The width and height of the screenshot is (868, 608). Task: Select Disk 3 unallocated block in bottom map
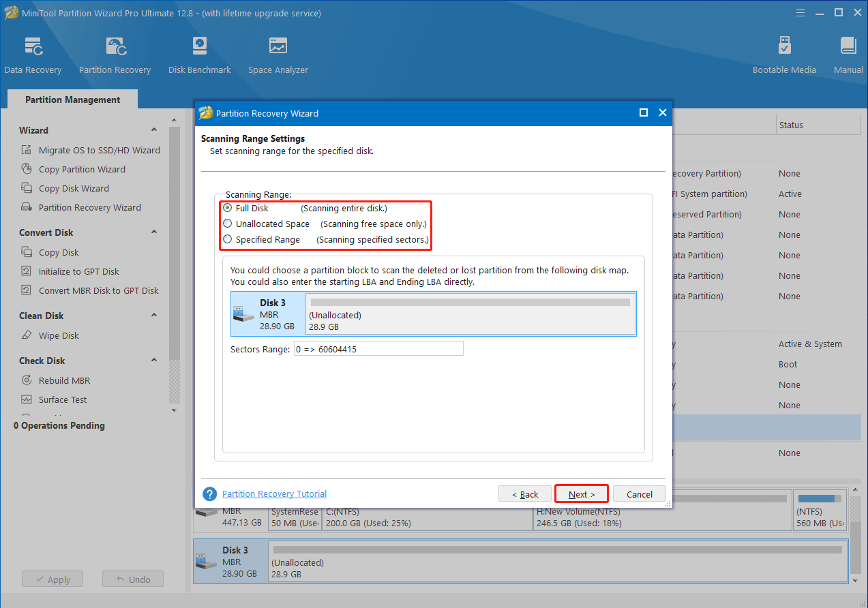[x=556, y=562]
